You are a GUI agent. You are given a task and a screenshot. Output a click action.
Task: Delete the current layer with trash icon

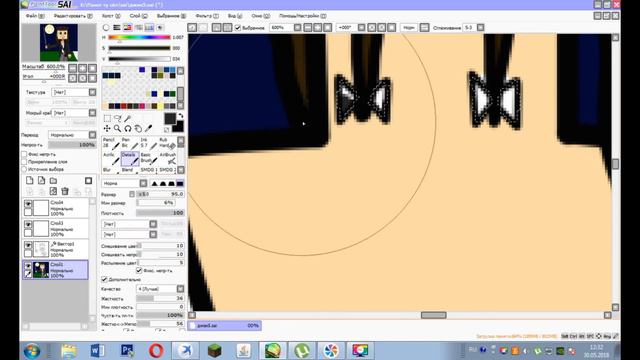(65, 191)
